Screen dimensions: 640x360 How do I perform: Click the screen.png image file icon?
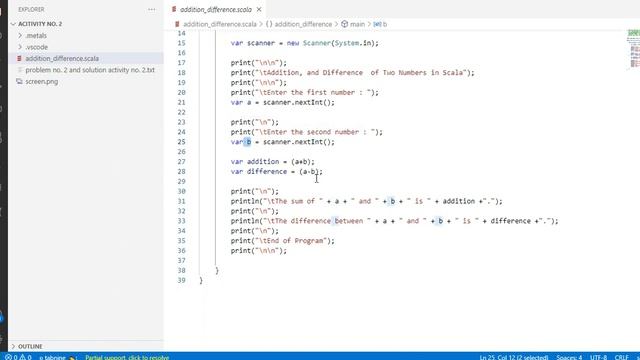point(19,81)
